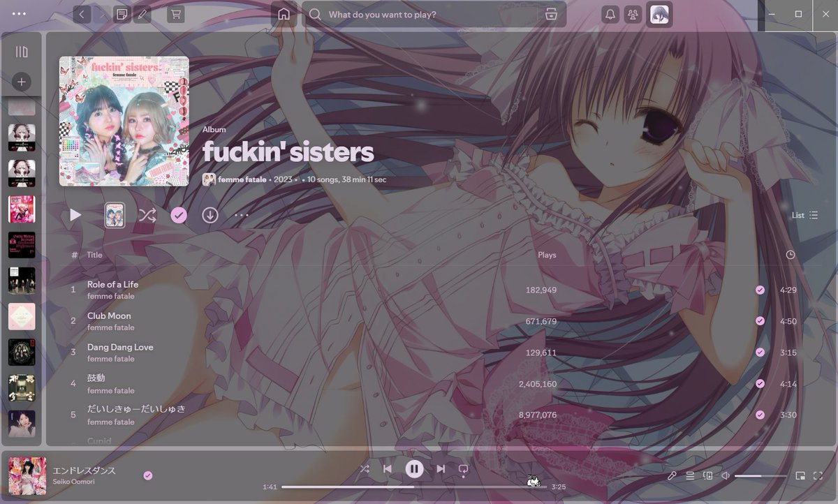Toggle liked checkmark for だいしきゅーだいしゅき
Screen dimensions: 838x504
click(760, 415)
